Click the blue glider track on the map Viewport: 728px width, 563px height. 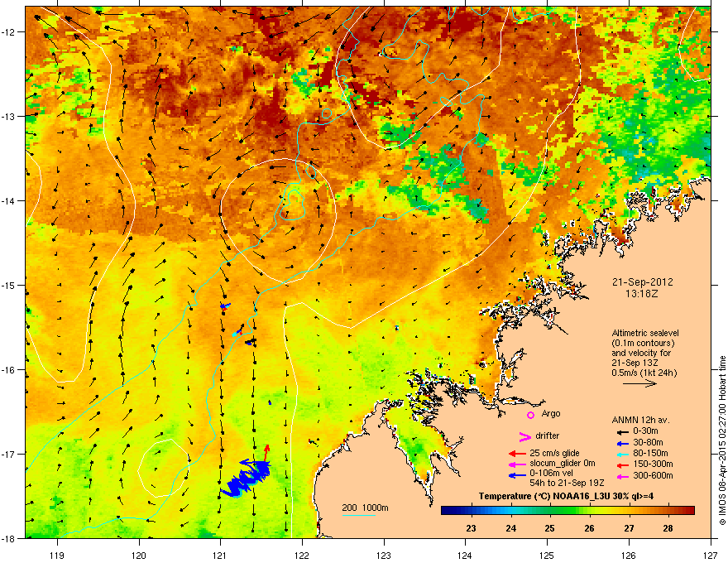[x=246, y=479]
